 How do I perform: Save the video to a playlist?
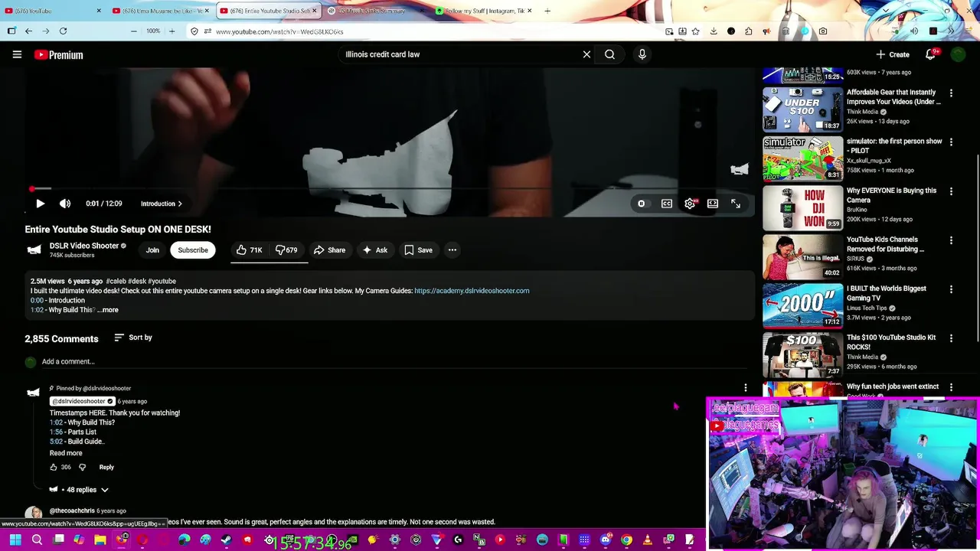coord(419,250)
